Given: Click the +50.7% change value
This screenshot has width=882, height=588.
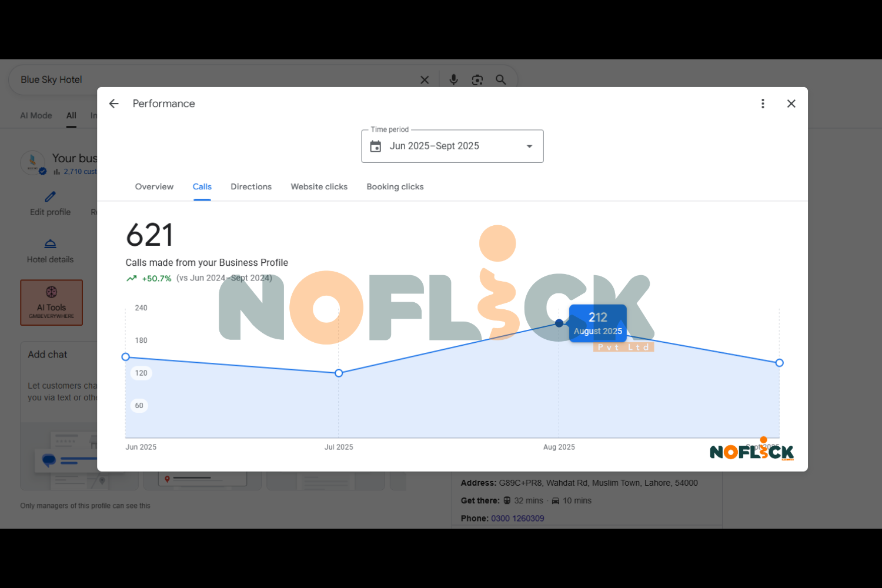Looking at the screenshot, I should [156, 279].
